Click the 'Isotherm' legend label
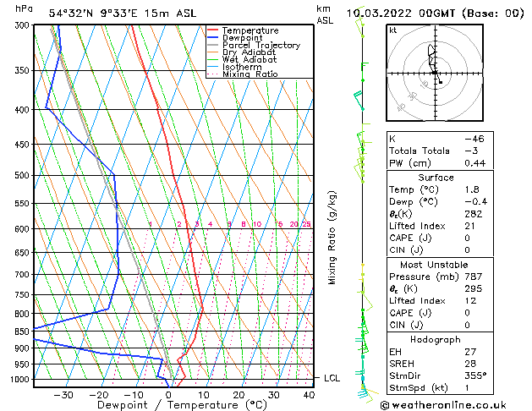 (242, 67)
